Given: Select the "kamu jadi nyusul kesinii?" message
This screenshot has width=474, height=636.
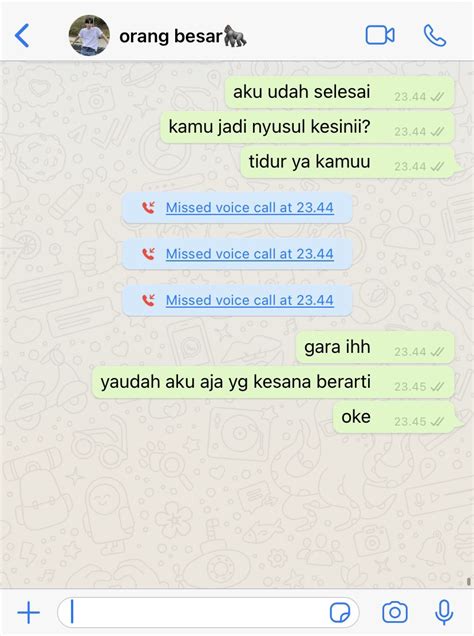Looking at the screenshot, I should click(307, 127).
